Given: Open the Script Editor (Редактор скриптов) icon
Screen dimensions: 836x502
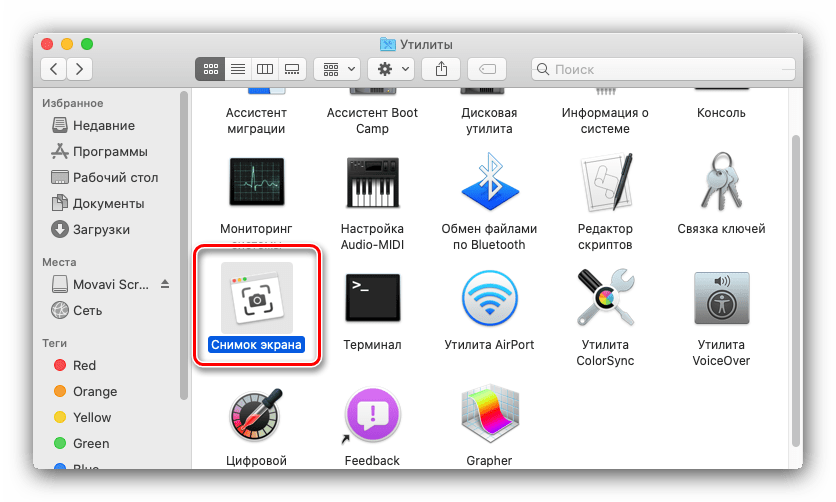Looking at the screenshot, I should (x=606, y=182).
